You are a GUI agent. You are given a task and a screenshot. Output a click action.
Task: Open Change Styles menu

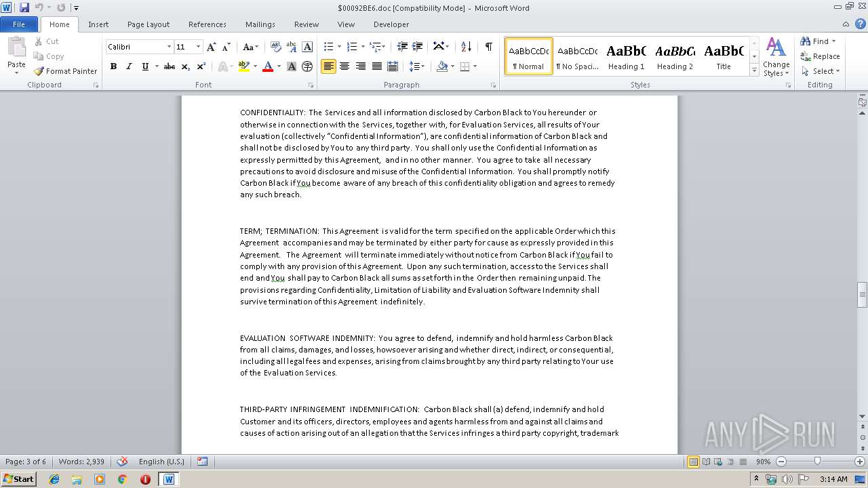point(776,58)
